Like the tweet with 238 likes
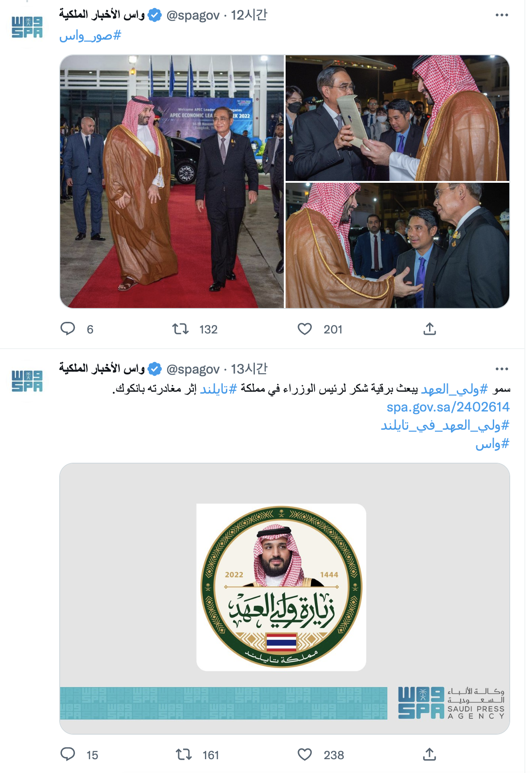 point(305,754)
